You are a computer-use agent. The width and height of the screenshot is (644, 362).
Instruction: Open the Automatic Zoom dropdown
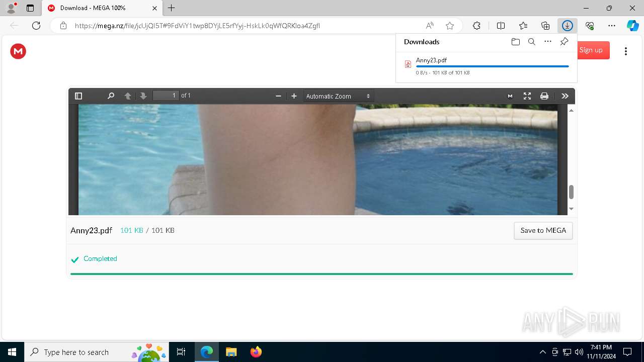pyautogui.click(x=338, y=96)
